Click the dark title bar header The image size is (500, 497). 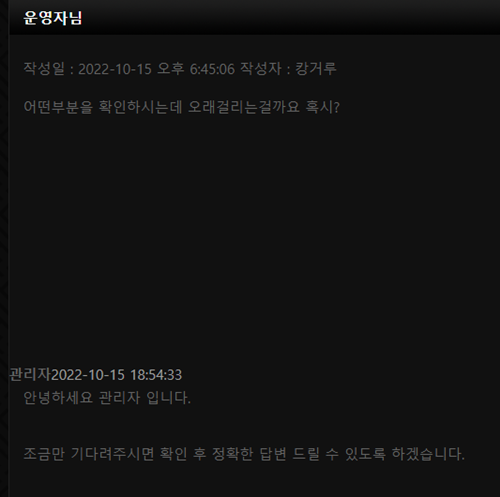255,17
